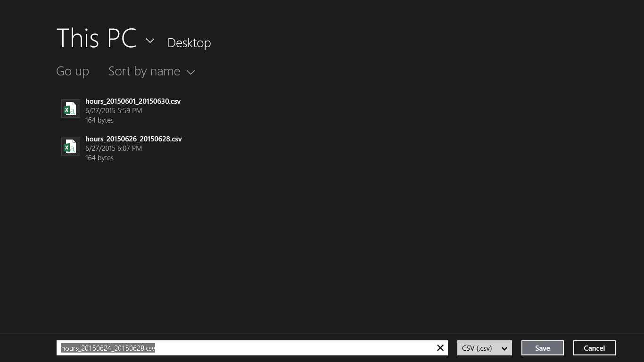
Task: Click the Excel icon for hours_20150626_20150628.csv
Action: [70, 146]
